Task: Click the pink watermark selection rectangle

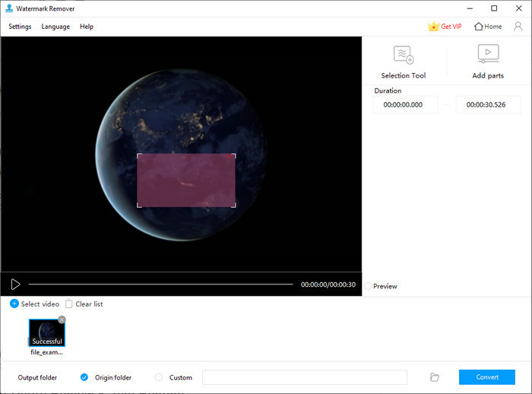Action: pyautogui.click(x=186, y=180)
